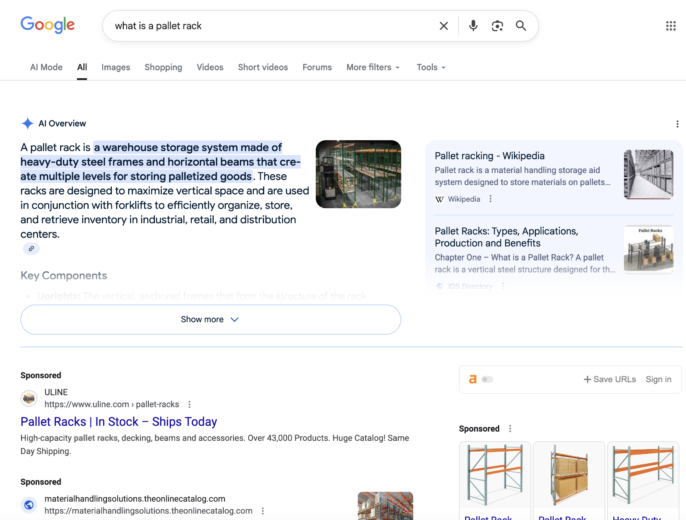686x520 pixels.
Task: Open three-dot menu next to ULINE URL
Action: pos(189,404)
